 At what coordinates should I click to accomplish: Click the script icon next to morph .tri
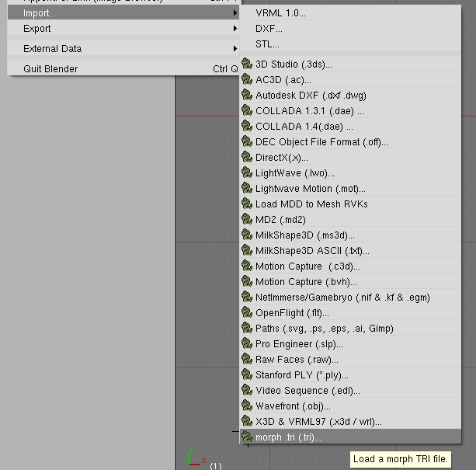248,437
